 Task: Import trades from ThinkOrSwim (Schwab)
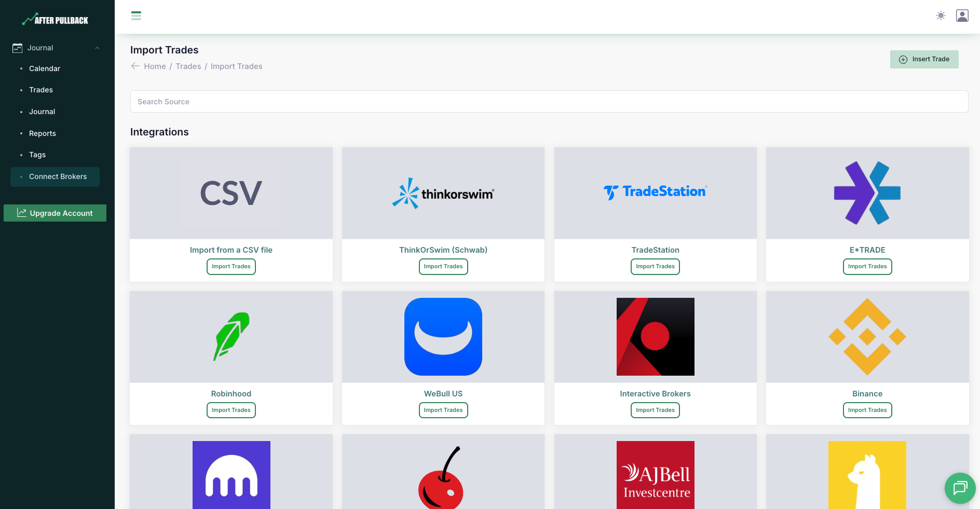[443, 267]
